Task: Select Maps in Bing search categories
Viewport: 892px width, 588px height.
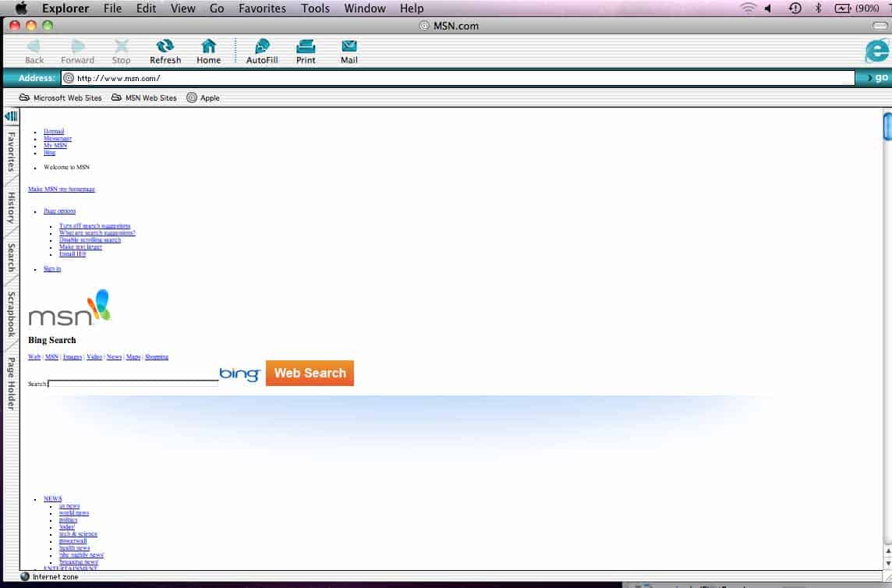Action: point(133,357)
